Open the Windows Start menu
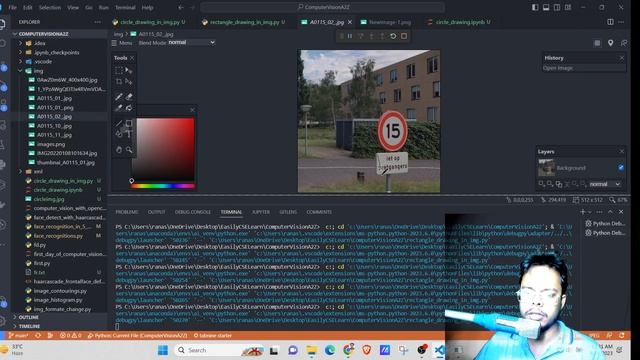 (163, 350)
